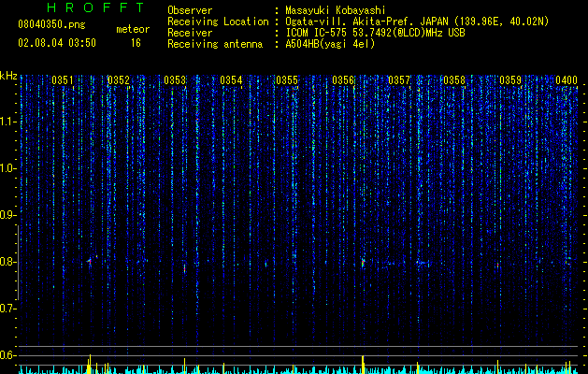Click the 0358 time marker
Screen dimensions: 588x374
tap(454, 80)
